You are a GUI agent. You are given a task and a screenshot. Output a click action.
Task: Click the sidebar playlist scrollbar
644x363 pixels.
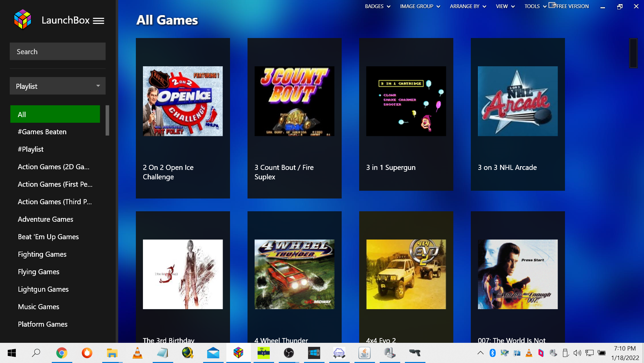tap(107, 120)
